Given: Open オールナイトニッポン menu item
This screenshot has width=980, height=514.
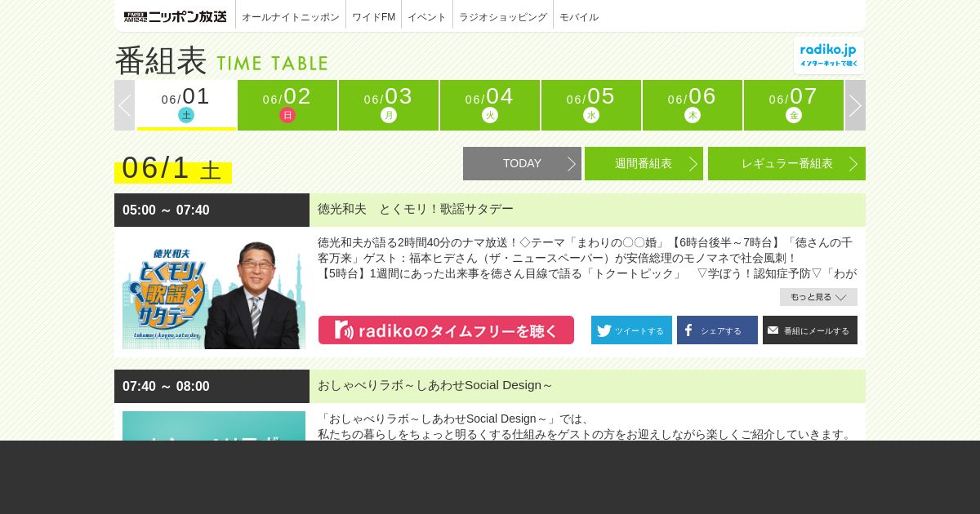Looking at the screenshot, I should pyautogui.click(x=291, y=16).
